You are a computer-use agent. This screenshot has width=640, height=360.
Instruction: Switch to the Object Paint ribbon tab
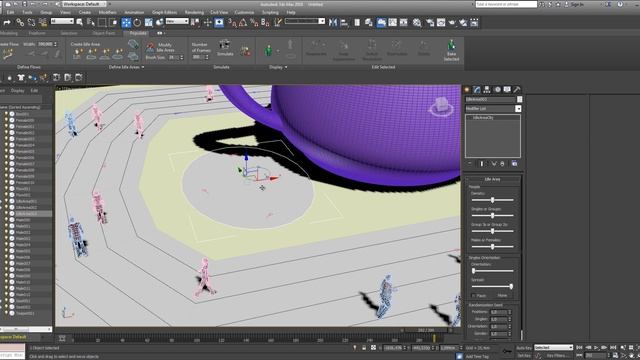[x=103, y=33]
